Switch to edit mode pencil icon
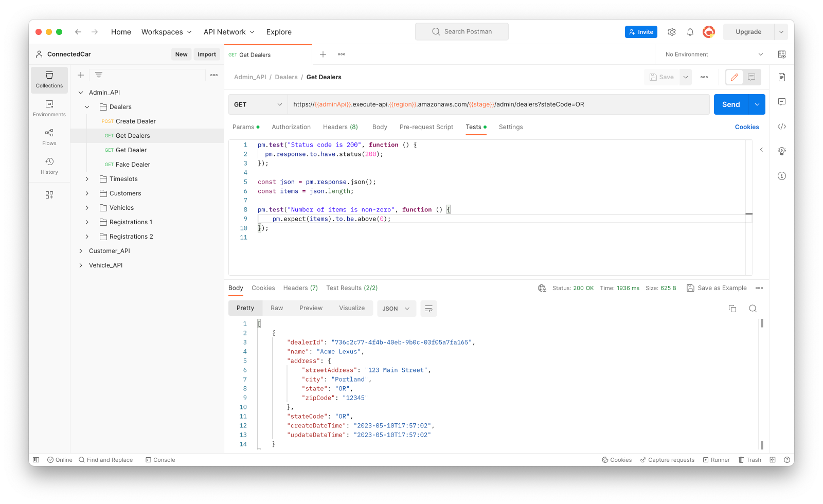 (x=735, y=77)
